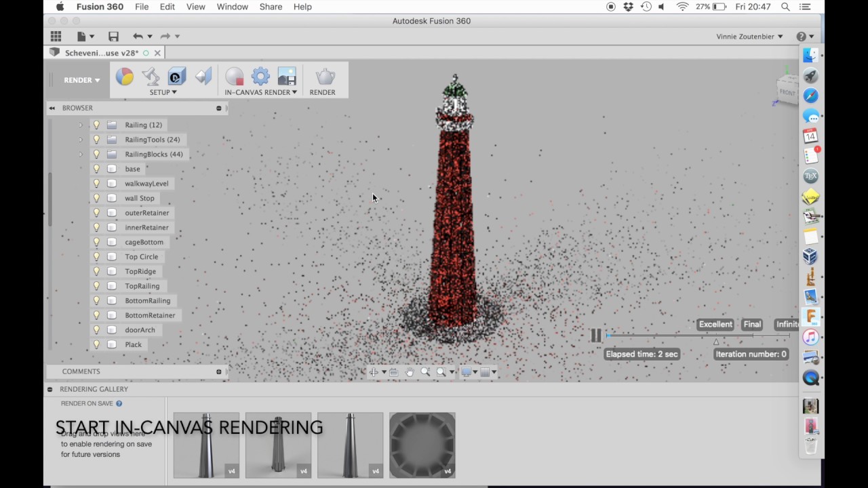Hide the Plack body

click(x=96, y=344)
